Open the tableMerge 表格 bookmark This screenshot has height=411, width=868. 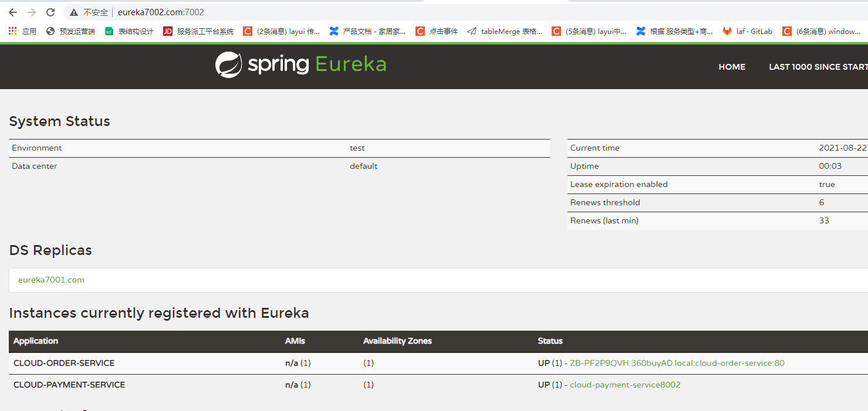click(505, 31)
